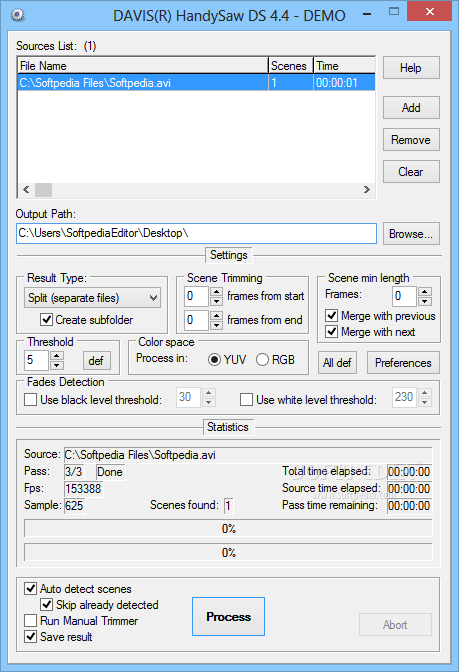Click the Process button
459x672 pixels.
click(x=228, y=616)
